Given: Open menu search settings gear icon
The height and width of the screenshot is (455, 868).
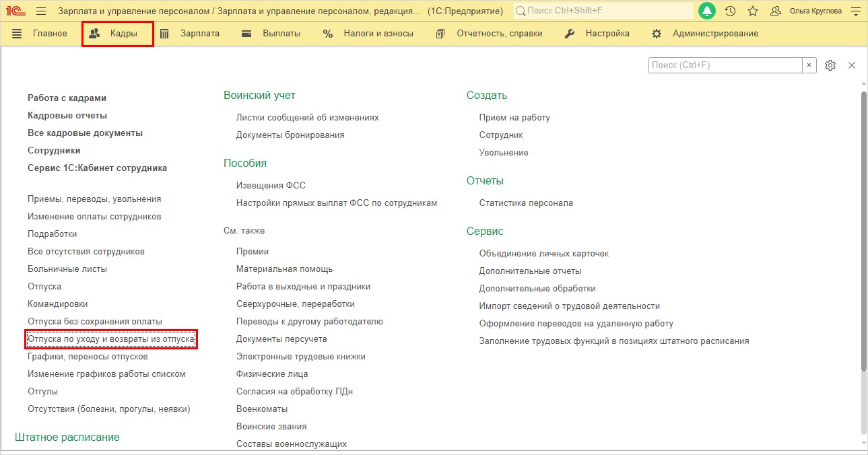Looking at the screenshot, I should 830,65.
